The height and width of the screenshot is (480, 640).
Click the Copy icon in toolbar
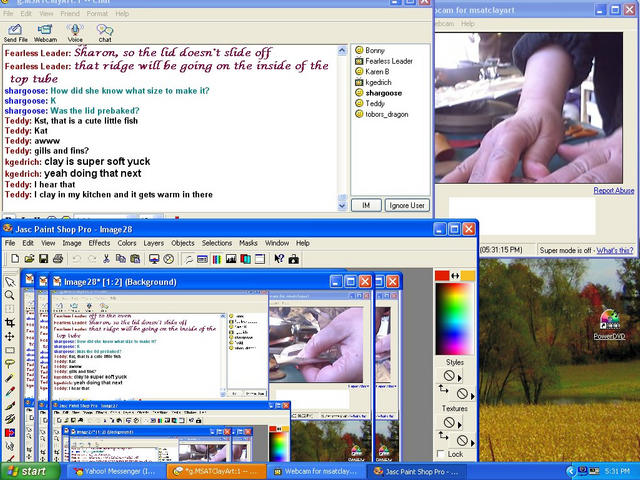(x=120, y=259)
